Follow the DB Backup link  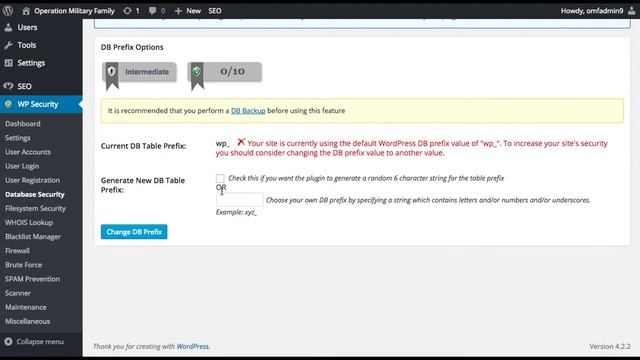point(248,111)
